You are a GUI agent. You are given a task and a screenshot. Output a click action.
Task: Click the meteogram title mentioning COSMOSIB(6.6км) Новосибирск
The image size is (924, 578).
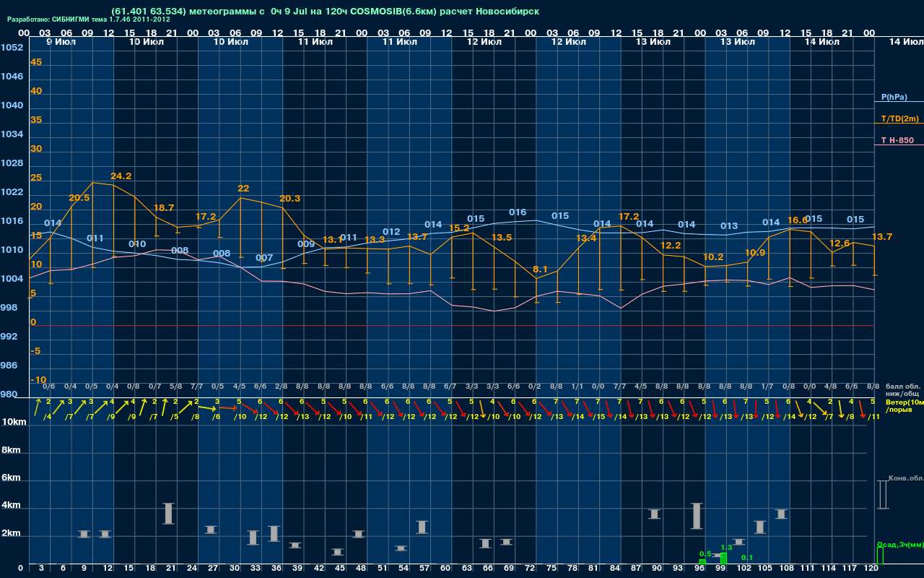[326, 12]
